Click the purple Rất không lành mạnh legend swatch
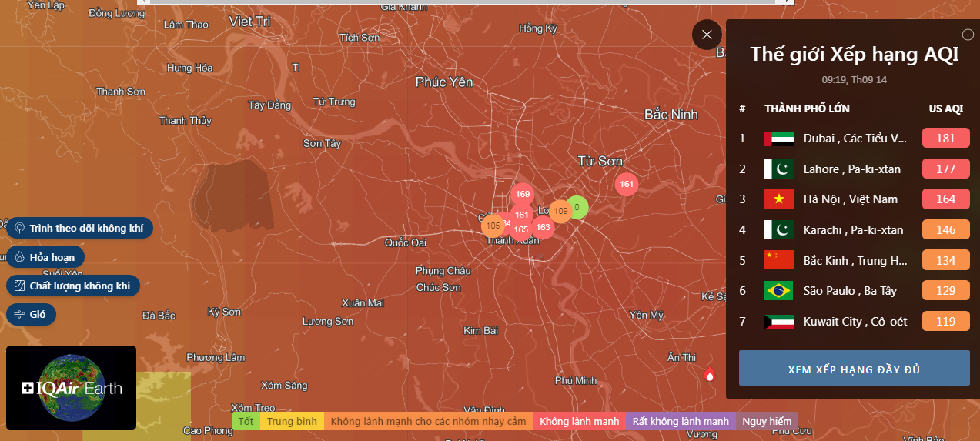 [681, 421]
